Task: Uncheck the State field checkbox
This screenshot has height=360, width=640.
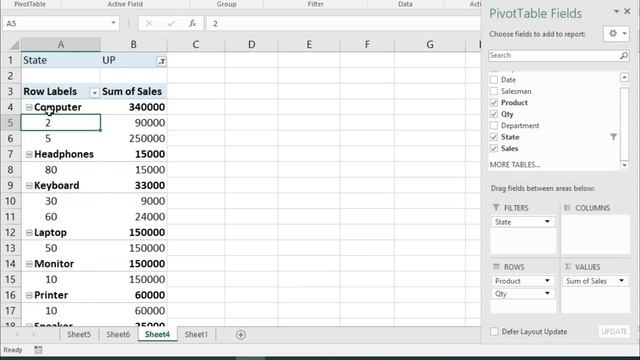Action: [494, 137]
